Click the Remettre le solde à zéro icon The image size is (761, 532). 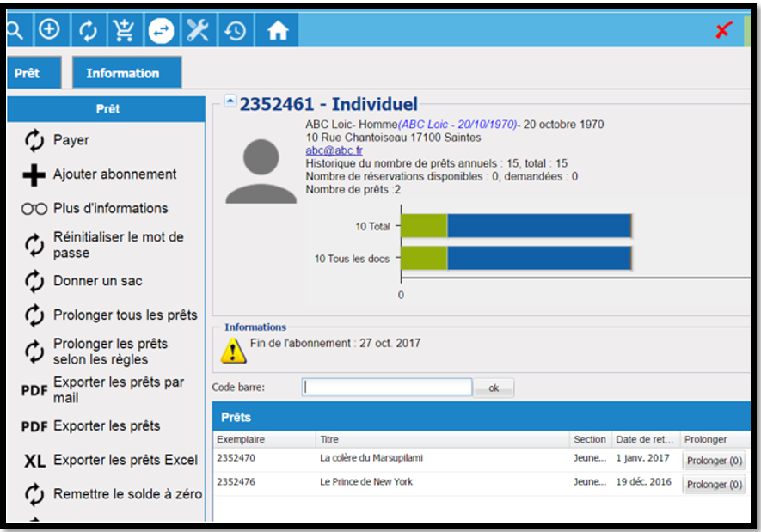click(34, 494)
